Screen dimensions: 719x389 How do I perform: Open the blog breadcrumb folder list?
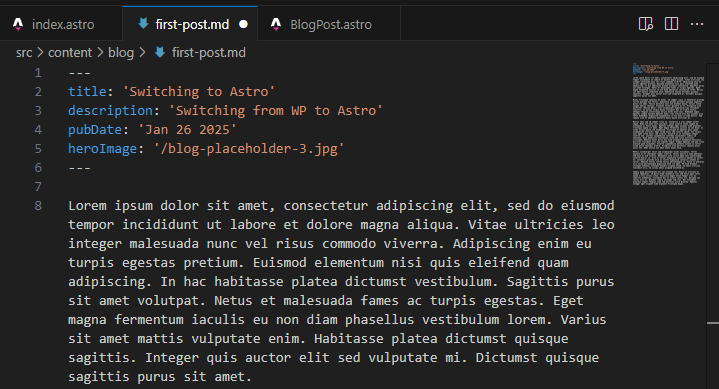[121, 53]
